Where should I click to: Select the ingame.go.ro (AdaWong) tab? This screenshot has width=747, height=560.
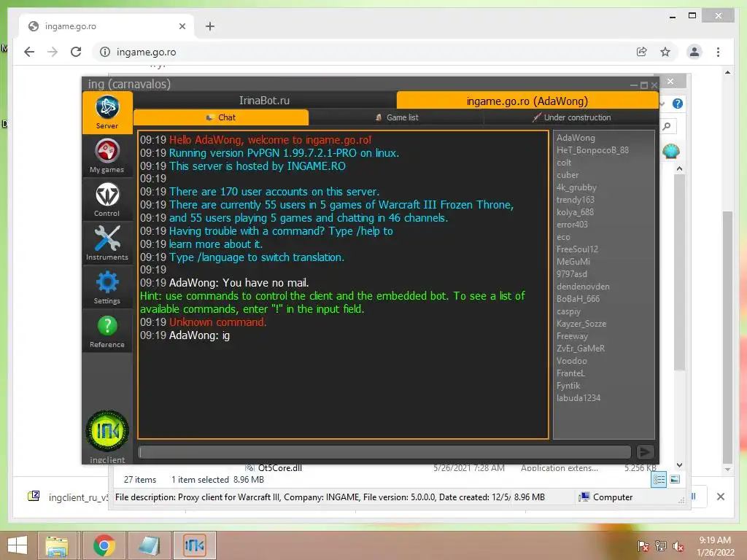[x=527, y=101]
